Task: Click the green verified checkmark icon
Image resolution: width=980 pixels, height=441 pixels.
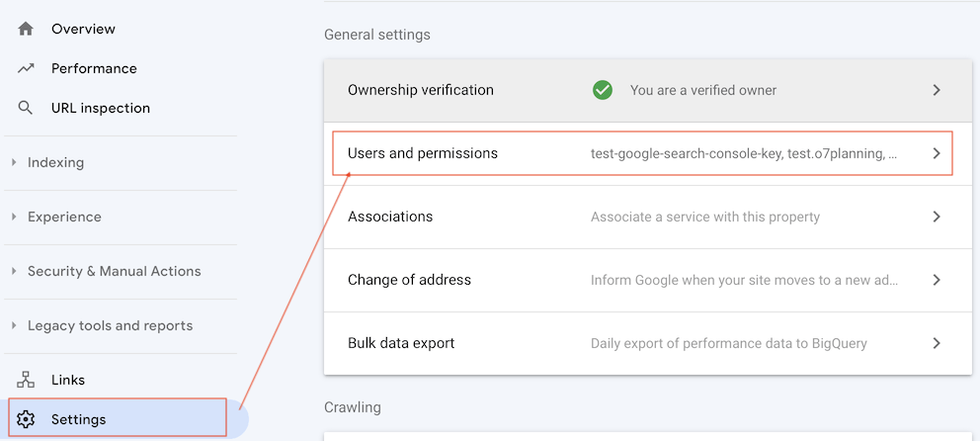Action: [x=602, y=90]
